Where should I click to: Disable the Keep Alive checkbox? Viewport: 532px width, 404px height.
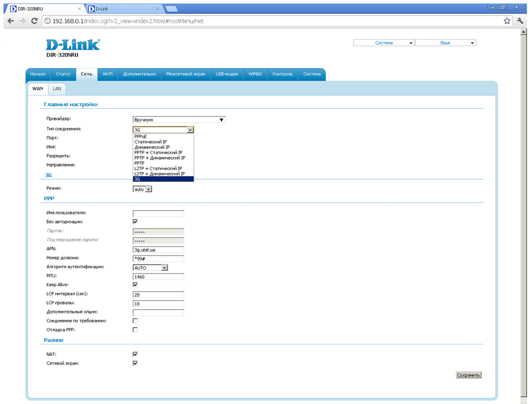point(135,285)
